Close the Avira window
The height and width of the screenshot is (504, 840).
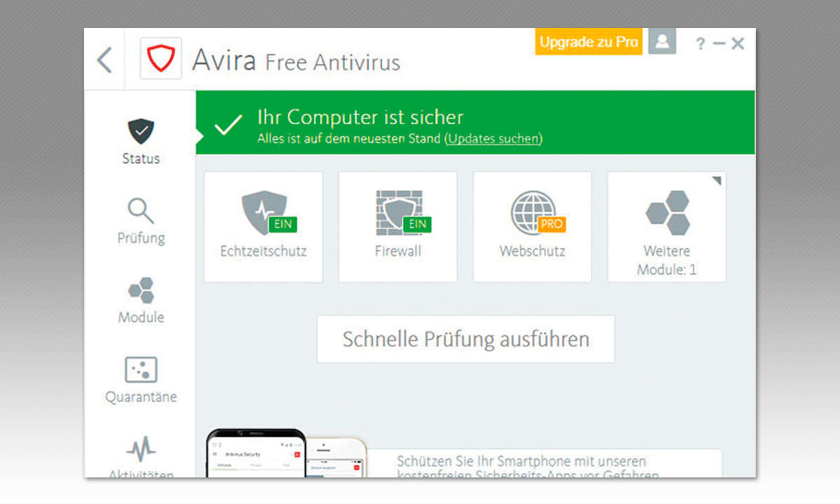tap(738, 43)
